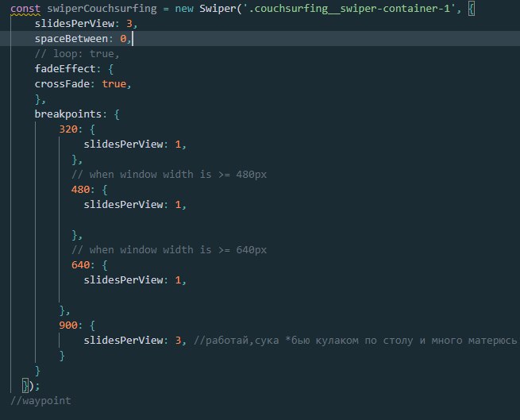The width and height of the screenshot is (520, 420).
Task: Click the 'new' keyword before Swiper
Action: coord(184,9)
